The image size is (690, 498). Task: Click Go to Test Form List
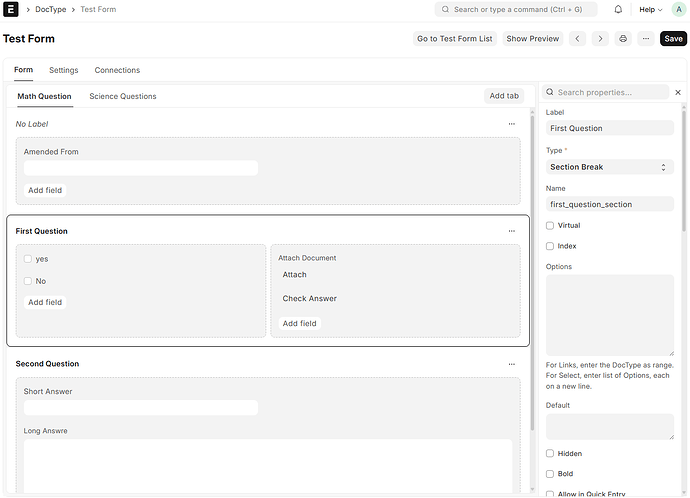pyautogui.click(x=455, y=39)
